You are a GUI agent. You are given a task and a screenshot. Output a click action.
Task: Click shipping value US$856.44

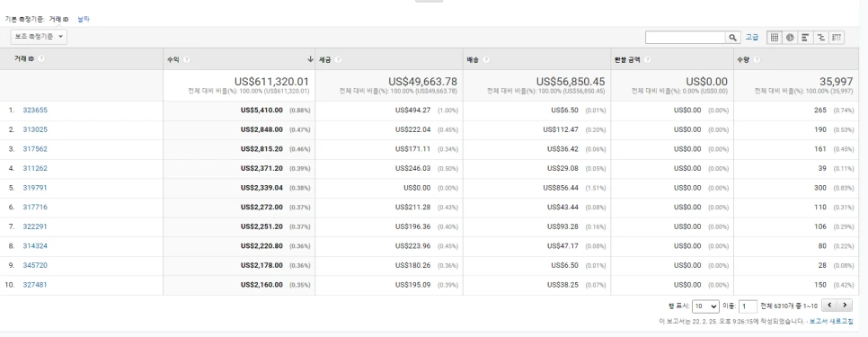tap(561, 188)
